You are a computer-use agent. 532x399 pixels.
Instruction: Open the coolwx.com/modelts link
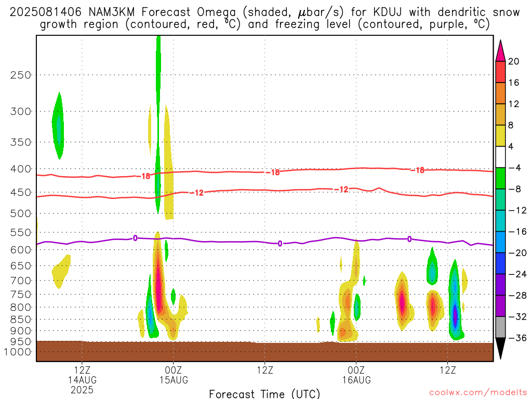coord(478,393)
